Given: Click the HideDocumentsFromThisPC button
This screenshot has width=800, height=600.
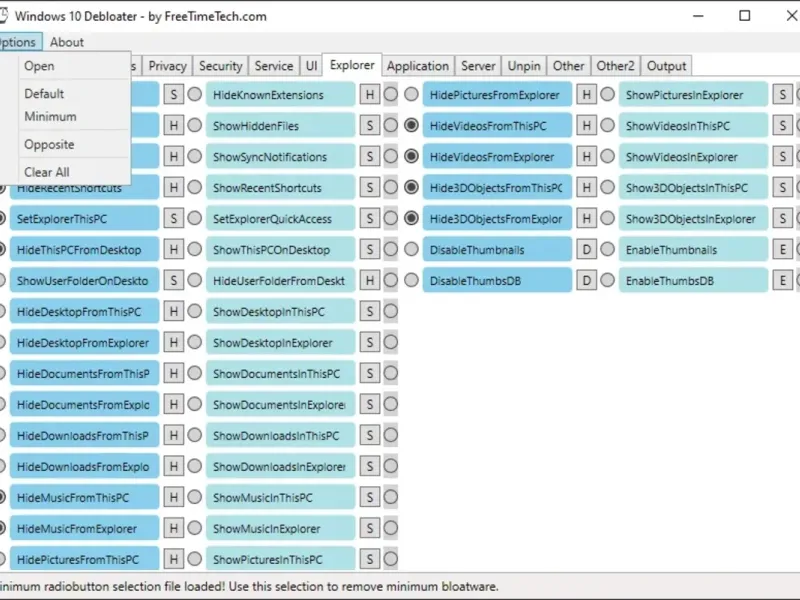Looking at the screenshot, I should [x=84, y=373].
